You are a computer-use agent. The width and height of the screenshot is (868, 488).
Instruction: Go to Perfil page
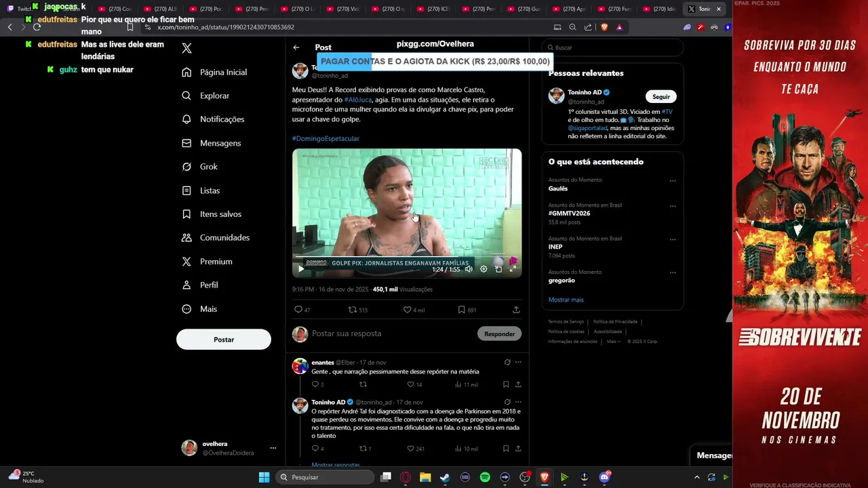[200, 285]
